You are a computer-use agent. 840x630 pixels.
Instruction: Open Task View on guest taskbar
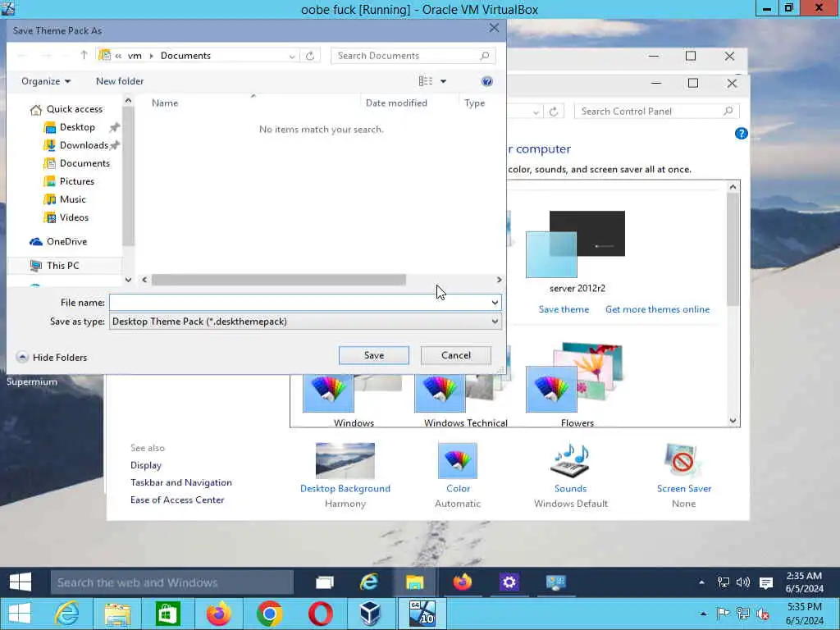click(x=325, y=582)
